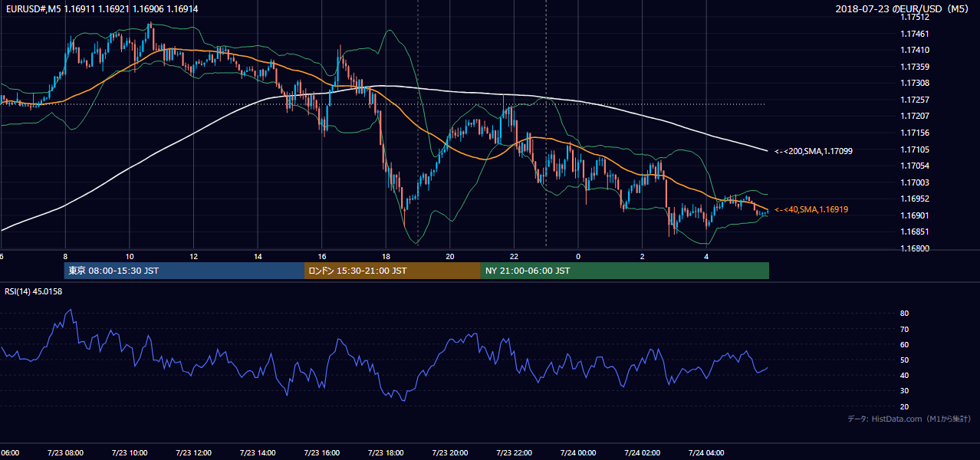Click bottom date label 7/23 08:00

click(x=64, y=453)
